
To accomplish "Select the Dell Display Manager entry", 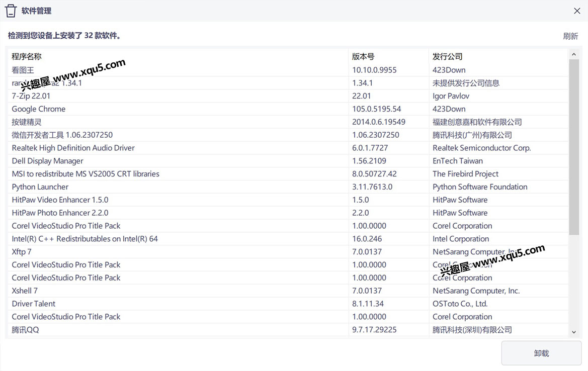I will 48,161.
